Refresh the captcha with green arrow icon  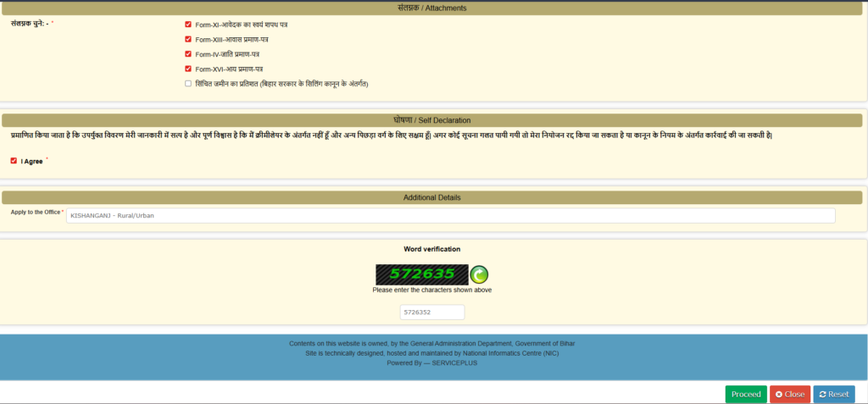tap(479, 274)
